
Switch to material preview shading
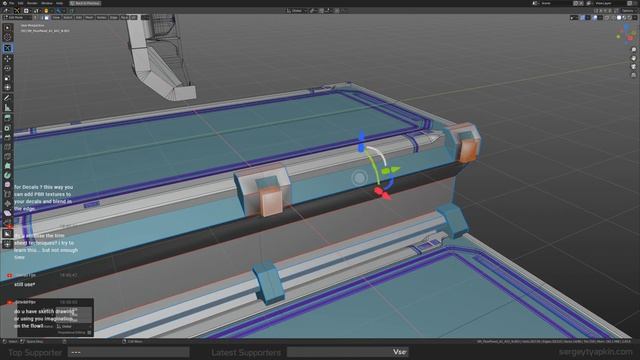tap(624, 18)
